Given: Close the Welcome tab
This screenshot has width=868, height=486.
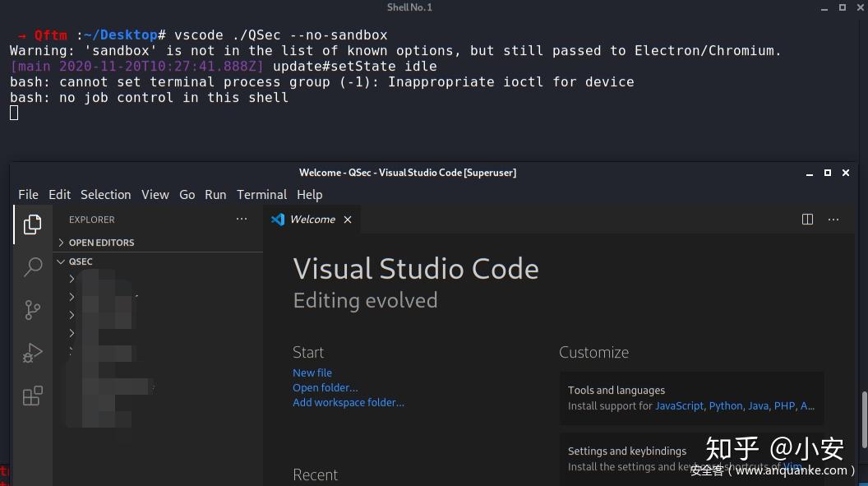Looking at the screenshot, I should (x=348, y=220).
